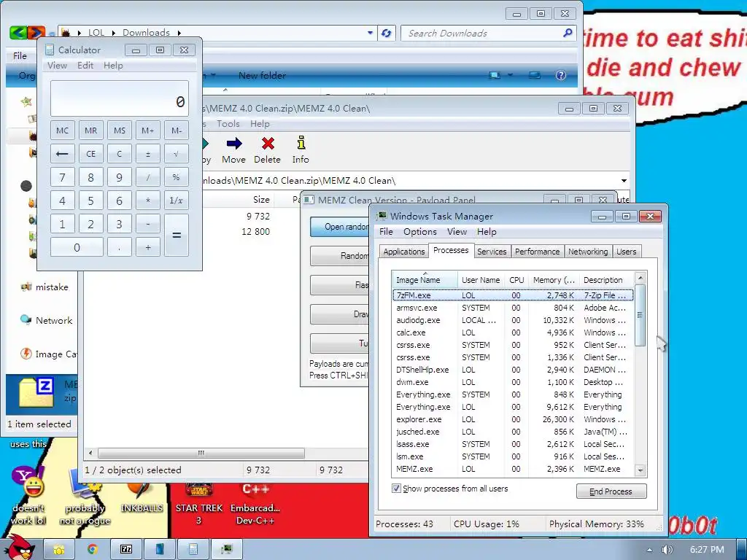The width and height of the screenshot is (747, 560).
Task: Open the address bar history dropdown in Explorer
Action: [370, 33]
